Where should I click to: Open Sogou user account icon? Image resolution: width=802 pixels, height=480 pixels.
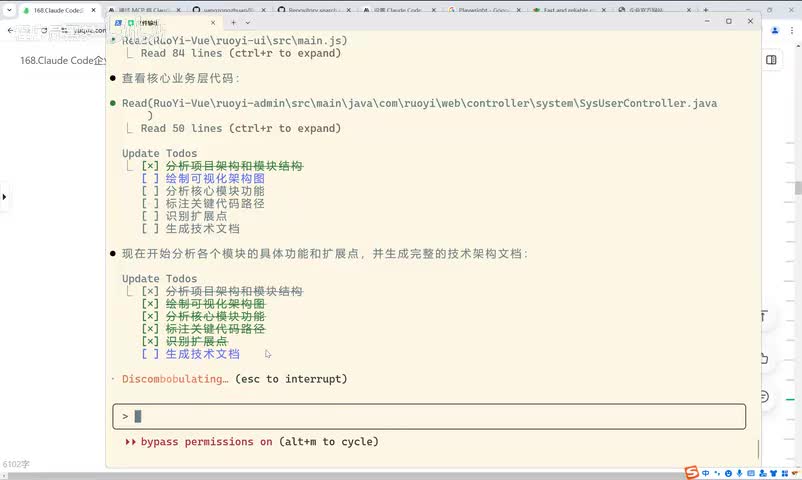[x=762, y=473]
